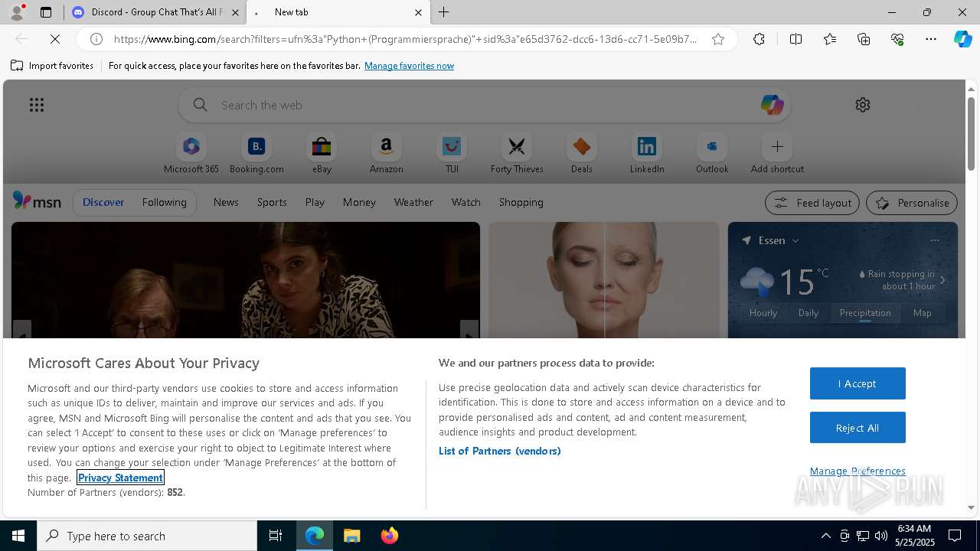980x551 pixels.
Task: Launch Firefox from the taskbar
Action: 390,536
